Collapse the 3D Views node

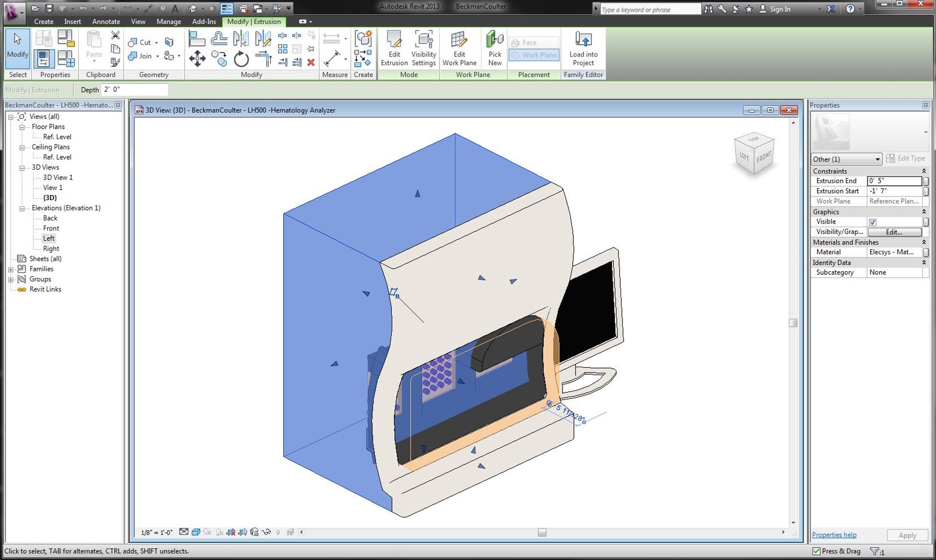(22, 167)
